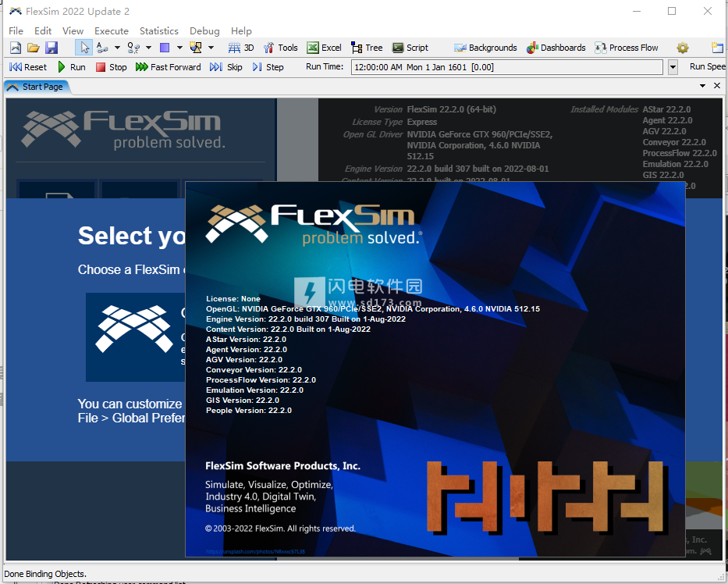The height and width of the screenshot is (584, 728).
Task: Expand connect mode dropdown arrow
Action: (x=117, y=48)
